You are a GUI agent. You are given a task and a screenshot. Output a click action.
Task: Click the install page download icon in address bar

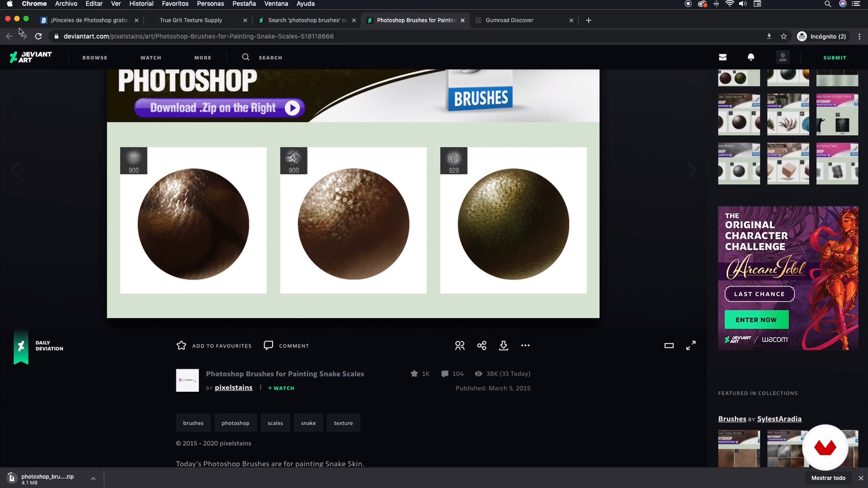[x=769, y=36]
